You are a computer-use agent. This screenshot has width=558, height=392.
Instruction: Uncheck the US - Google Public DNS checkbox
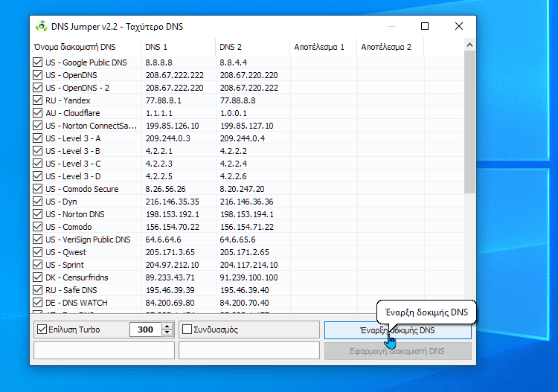[x=37, y=62]
